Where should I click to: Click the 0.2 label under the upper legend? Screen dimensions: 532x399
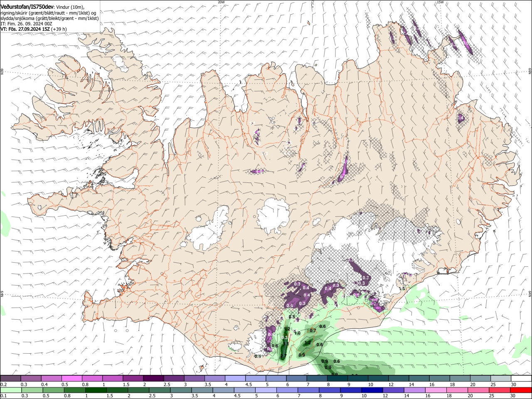click(3, 384)
